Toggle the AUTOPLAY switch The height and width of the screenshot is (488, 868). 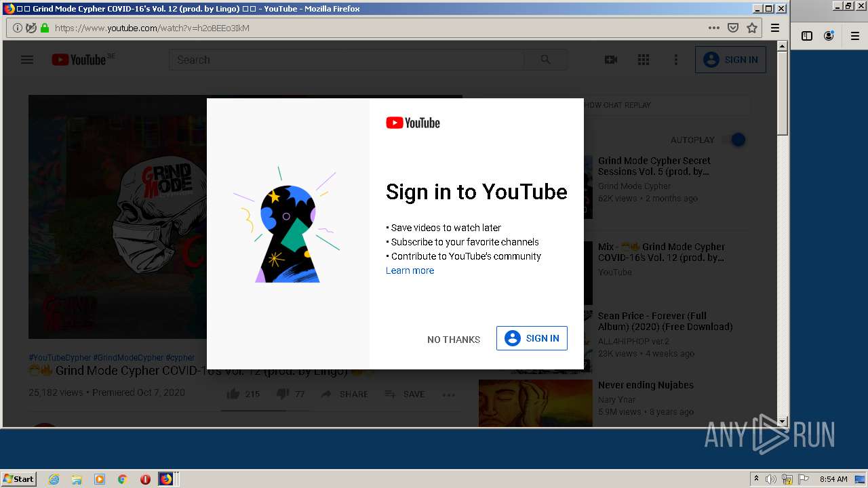[734, 140]
